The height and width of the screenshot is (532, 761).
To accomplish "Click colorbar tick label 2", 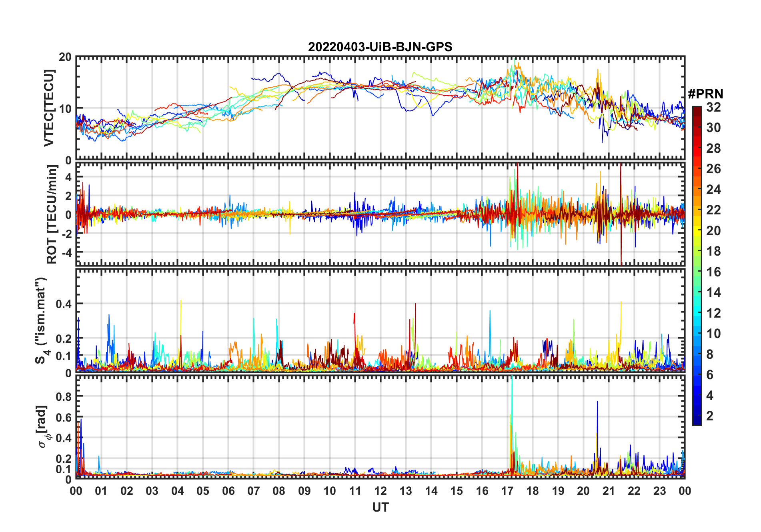I will click(x=710, y=416).
